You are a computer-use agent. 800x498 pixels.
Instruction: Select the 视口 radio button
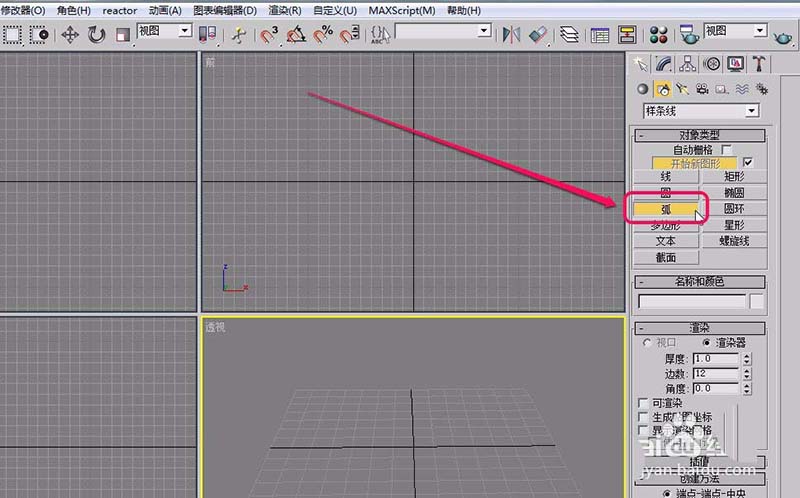[x=647, y=342]
